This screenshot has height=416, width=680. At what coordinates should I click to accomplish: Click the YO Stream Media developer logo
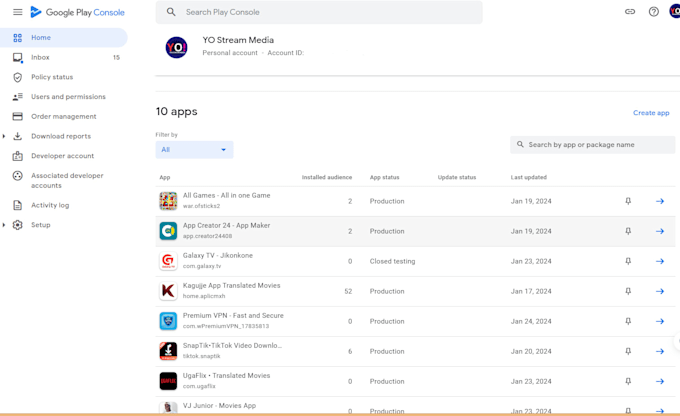pos(177,47)
